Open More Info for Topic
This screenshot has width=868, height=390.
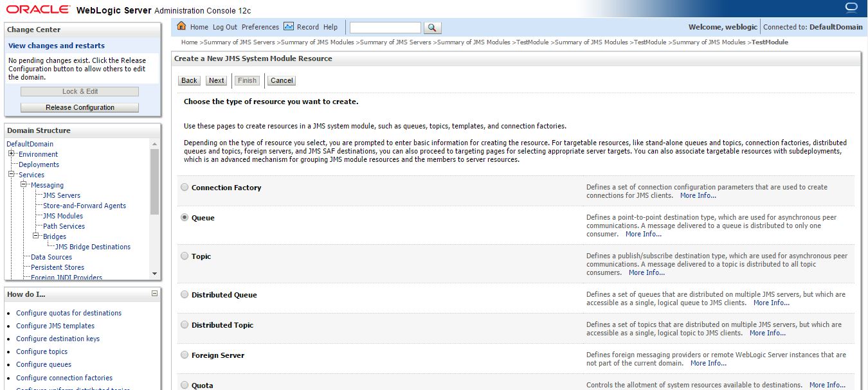point(646,272)
